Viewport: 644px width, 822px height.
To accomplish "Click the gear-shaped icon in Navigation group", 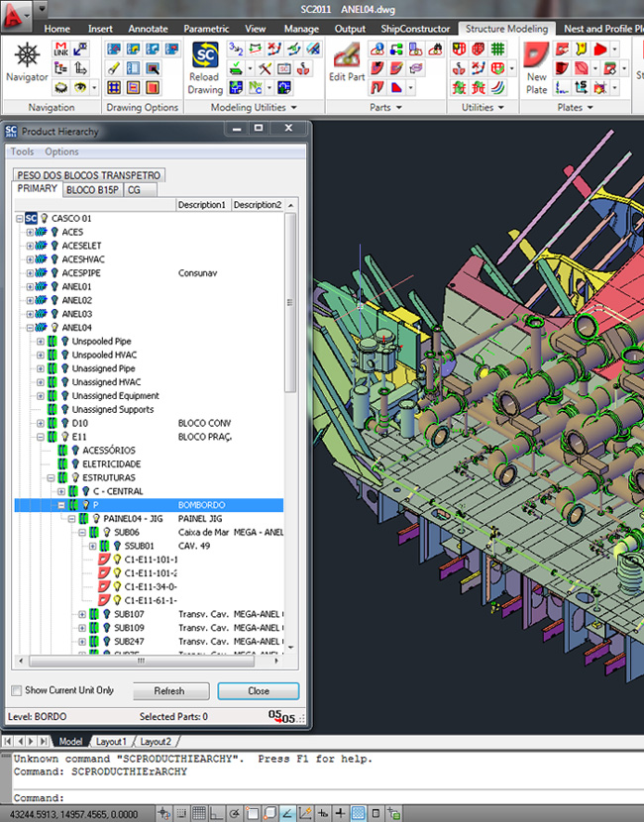I will [x=60, y=87].
